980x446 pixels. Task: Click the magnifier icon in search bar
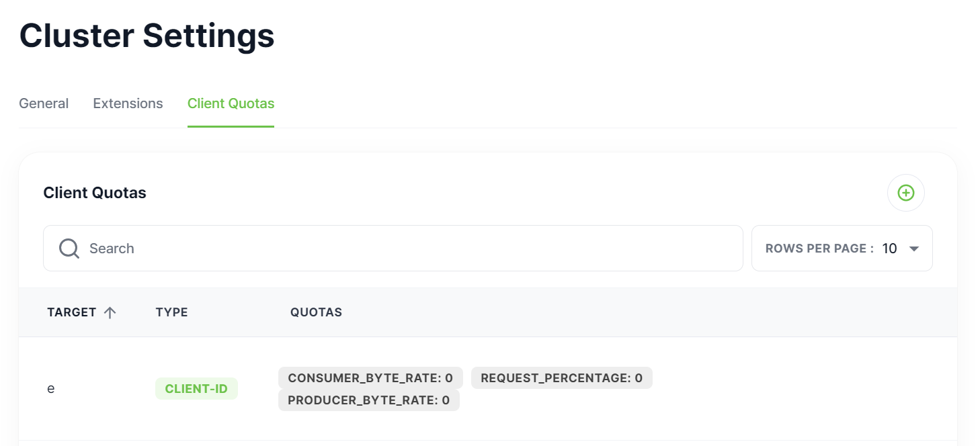tap(69, 249)
